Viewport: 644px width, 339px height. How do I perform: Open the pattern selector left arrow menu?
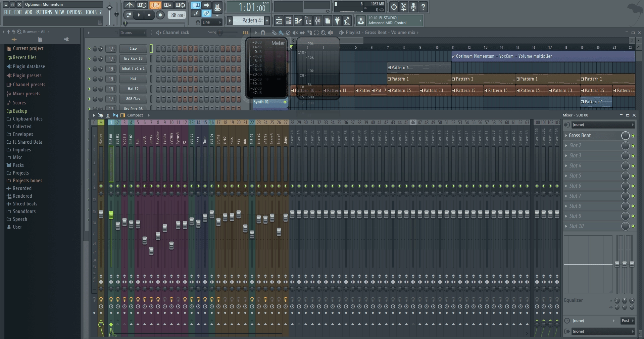click(230, 20)
